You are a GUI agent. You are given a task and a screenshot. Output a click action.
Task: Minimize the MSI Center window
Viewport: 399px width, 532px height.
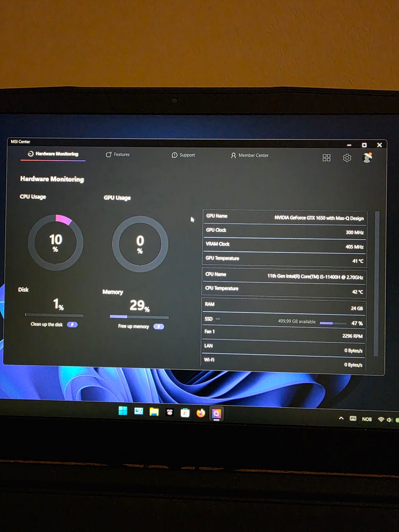pyautogui.click(x=349, y=145)
